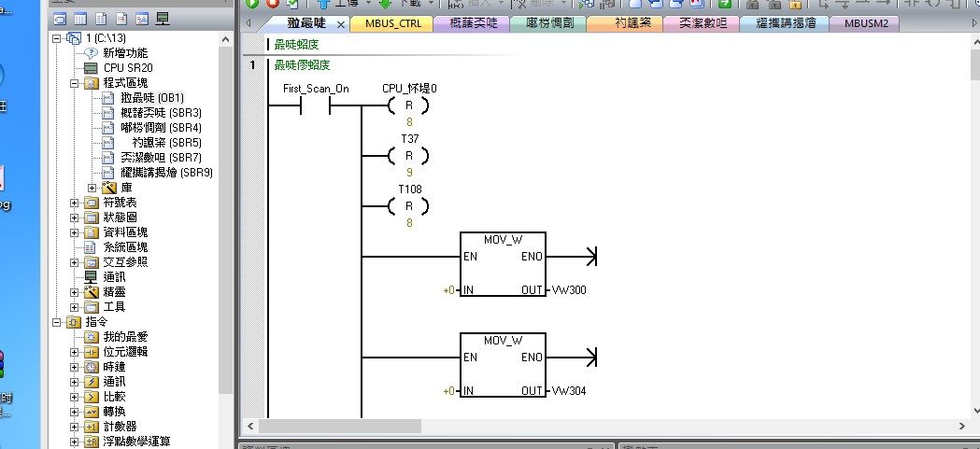Switch to the MBUS_CTRL tab
The height and width of the screenshot is (449, 980).
[x=392, y=23]
